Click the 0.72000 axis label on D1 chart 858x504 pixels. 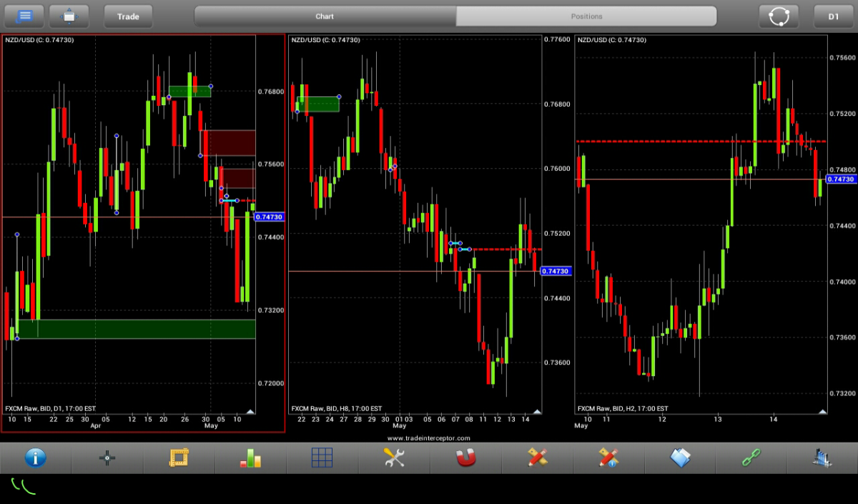coord(271,383)
